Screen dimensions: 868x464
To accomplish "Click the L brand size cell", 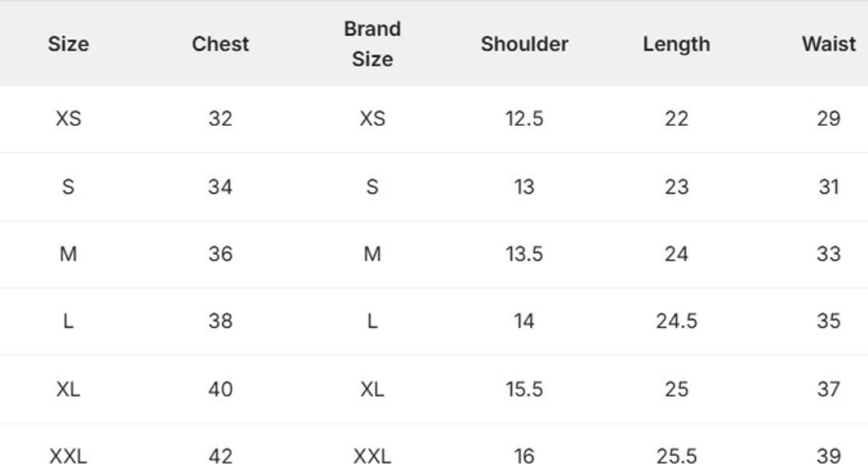I will pos(372,321).
